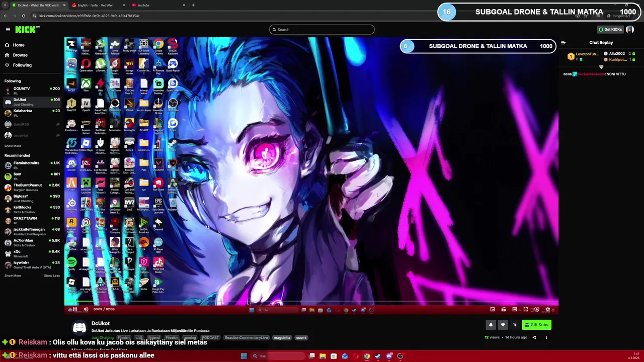
Task: Toggle channel notifications bell
Action: (491, 325)
